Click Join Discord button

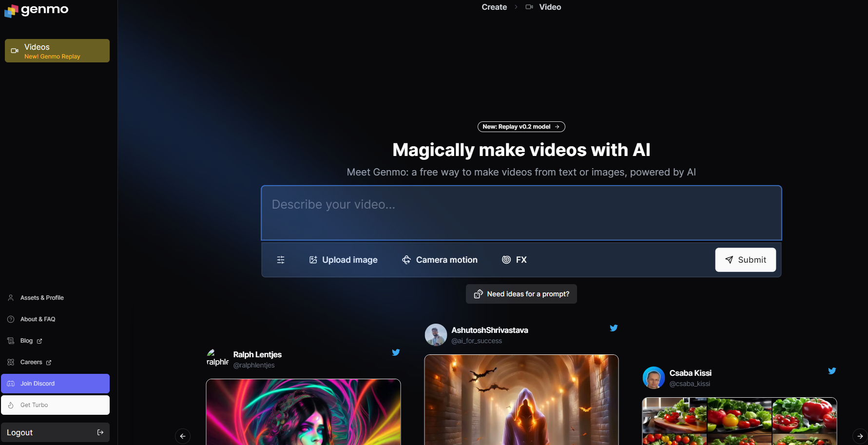55,384
